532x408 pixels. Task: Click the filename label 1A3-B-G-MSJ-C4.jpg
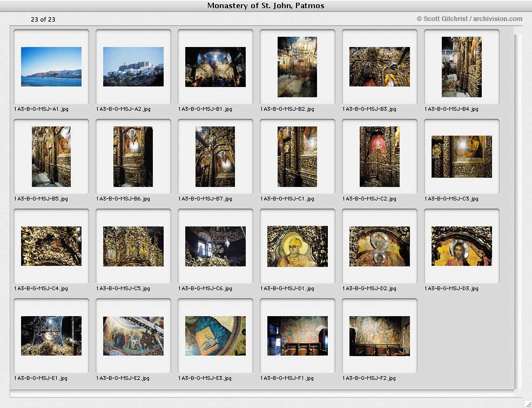(x=41, y=288)
